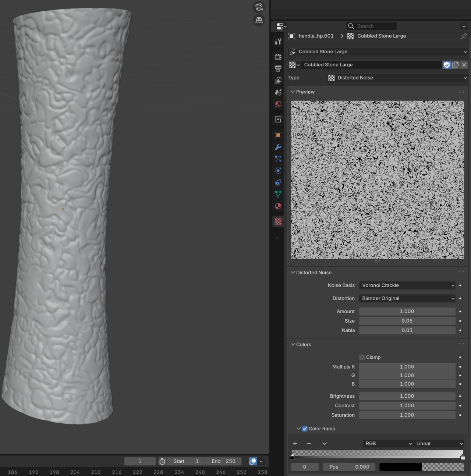Open the World properties tab
Screen dimensions: 471x476
tap(278, 104)
